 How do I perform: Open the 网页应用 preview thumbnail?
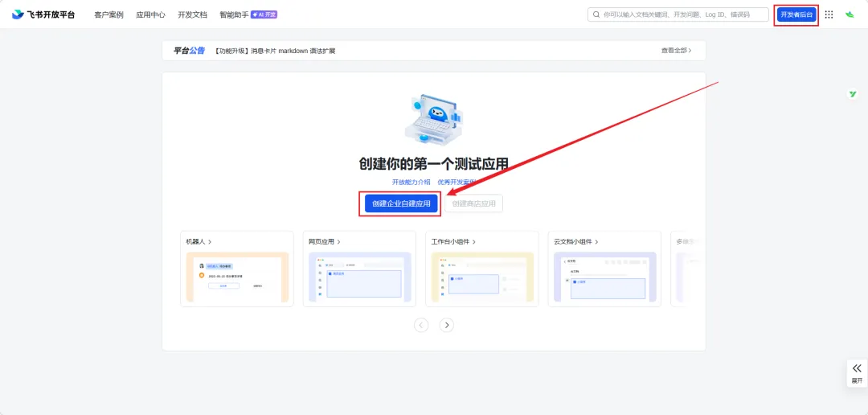(x=360, y=277)
